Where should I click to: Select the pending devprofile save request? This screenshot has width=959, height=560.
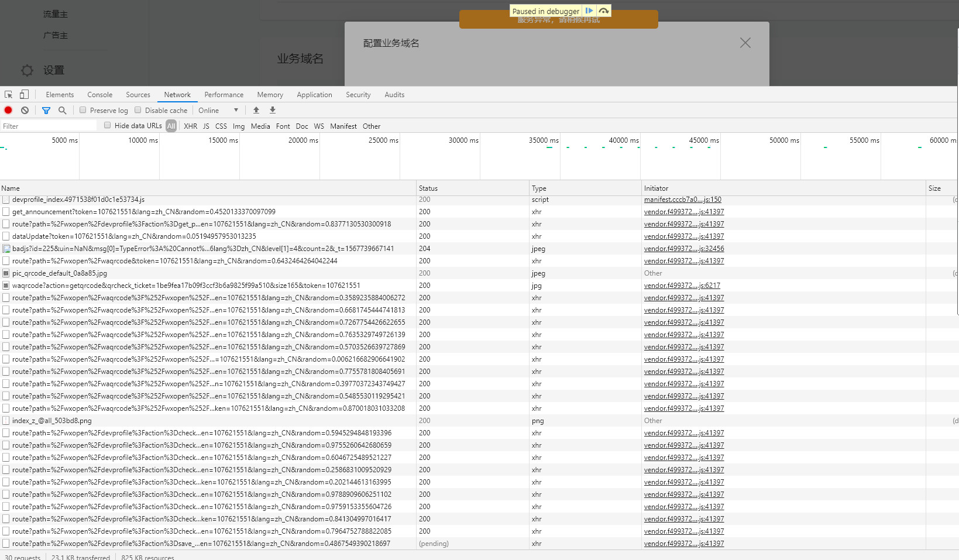point(479,544)
